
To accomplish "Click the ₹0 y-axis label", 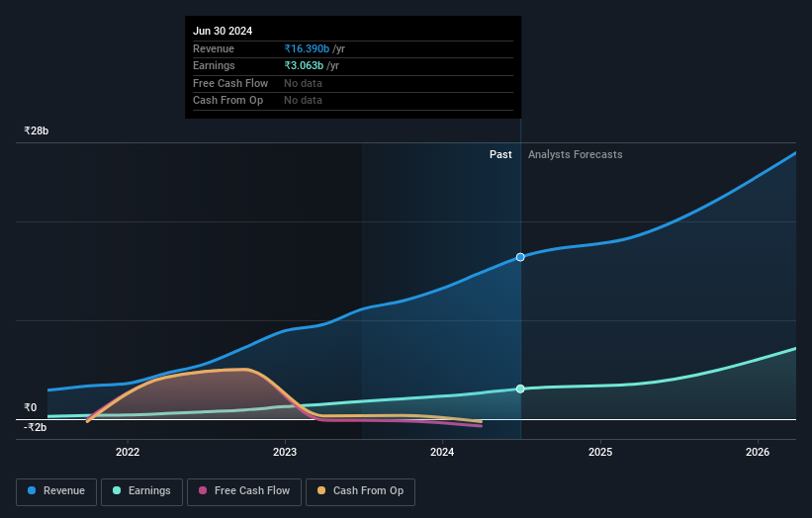I will 31,407.
